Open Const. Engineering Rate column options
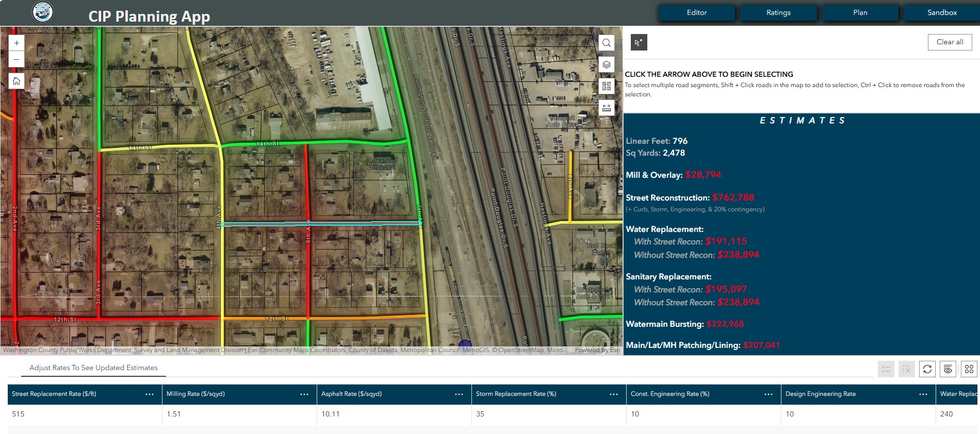Screen dimensions: 980x434 769,394
